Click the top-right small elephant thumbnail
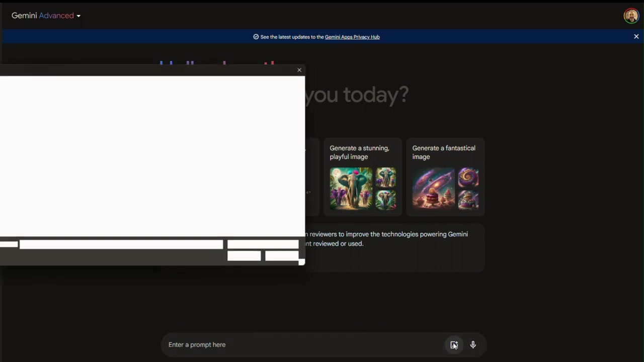Screen dimensions: 644x362 click(x=386, y=177)
